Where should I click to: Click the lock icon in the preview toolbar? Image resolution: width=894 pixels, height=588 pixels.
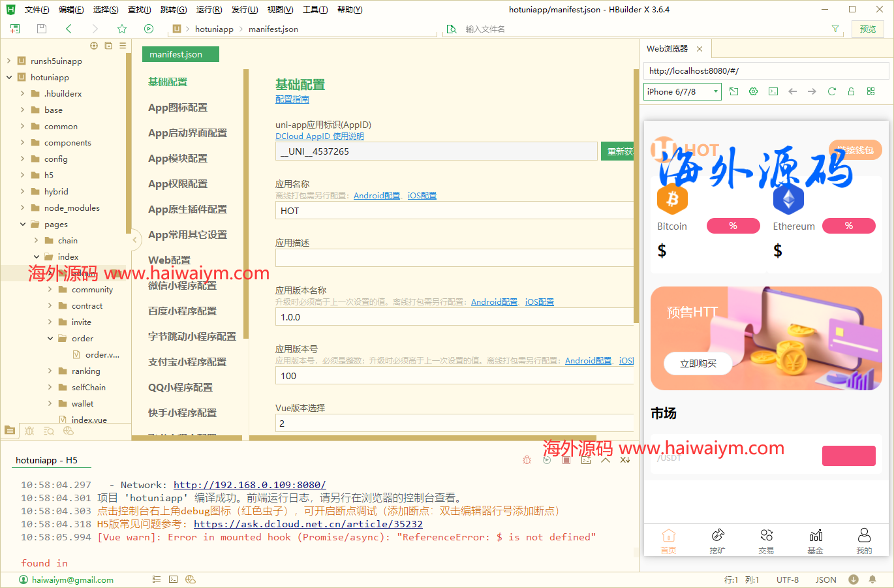click(851, 91)
